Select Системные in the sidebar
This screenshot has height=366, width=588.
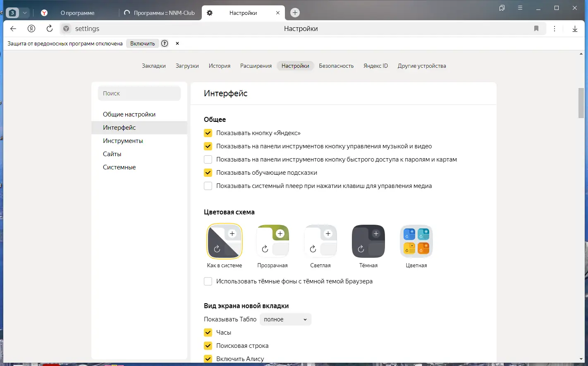pyautogui.click(x=139, y=167)
